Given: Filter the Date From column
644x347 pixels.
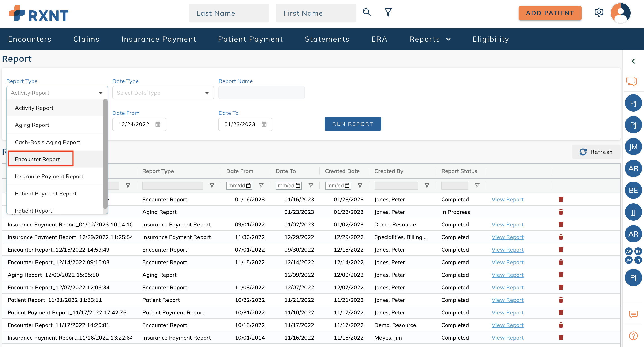Looking at the screenshot, I should [261, 185].
